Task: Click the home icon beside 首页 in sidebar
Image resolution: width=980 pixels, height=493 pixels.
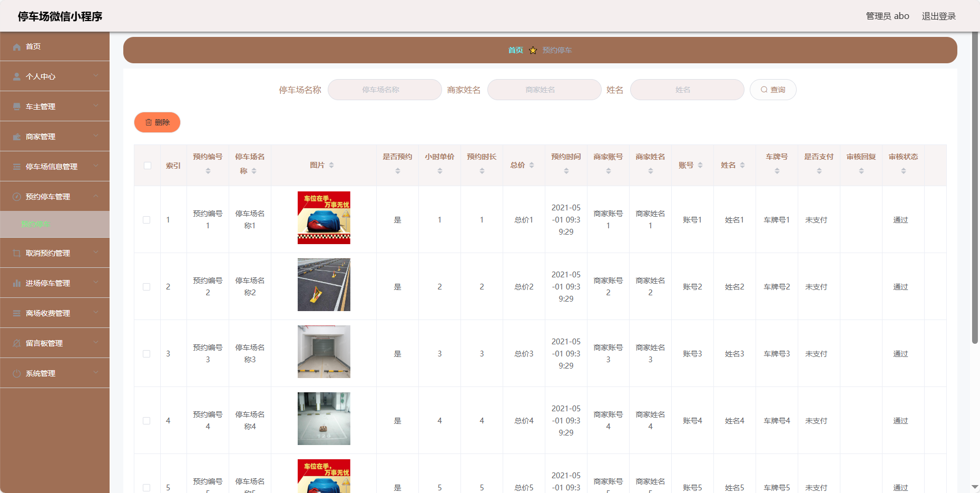Action: (x=17, y=47)
